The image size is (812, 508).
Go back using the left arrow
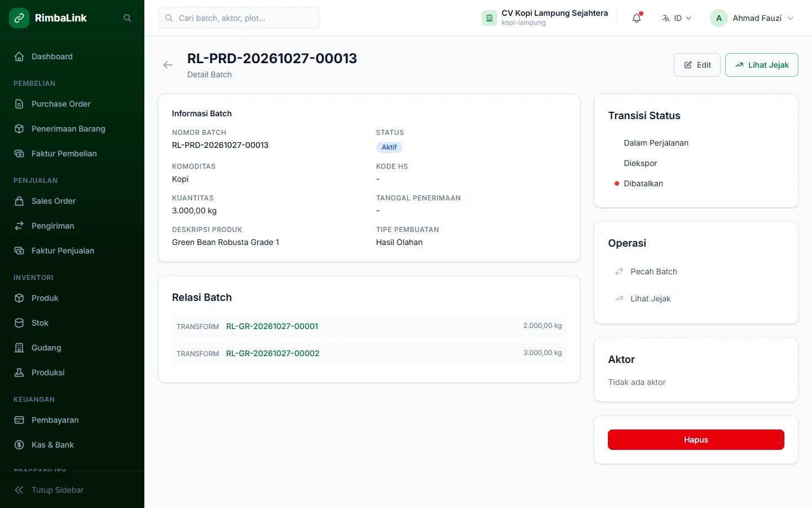tap(168, 65)
